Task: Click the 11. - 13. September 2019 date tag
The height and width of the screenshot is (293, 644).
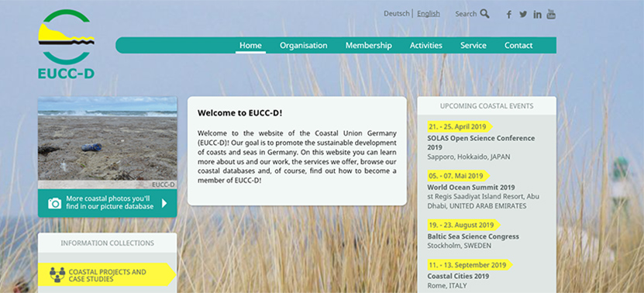Action: (x=470, y=265)
